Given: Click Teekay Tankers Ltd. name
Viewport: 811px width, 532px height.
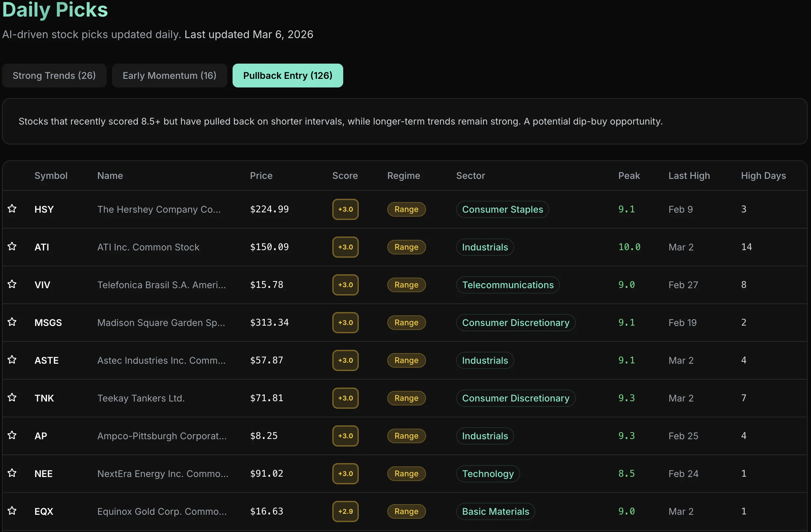Looking at the screenshot, I should point(141,399).
